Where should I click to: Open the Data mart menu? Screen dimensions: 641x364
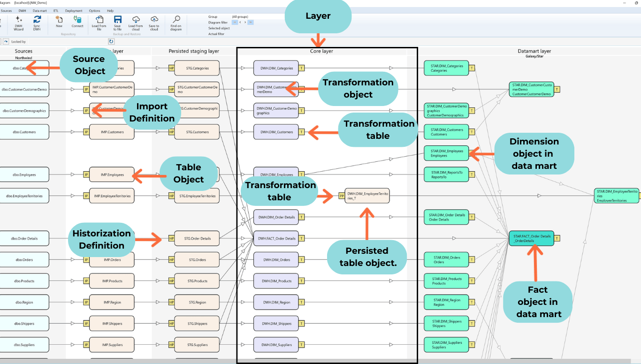point(39,10)
